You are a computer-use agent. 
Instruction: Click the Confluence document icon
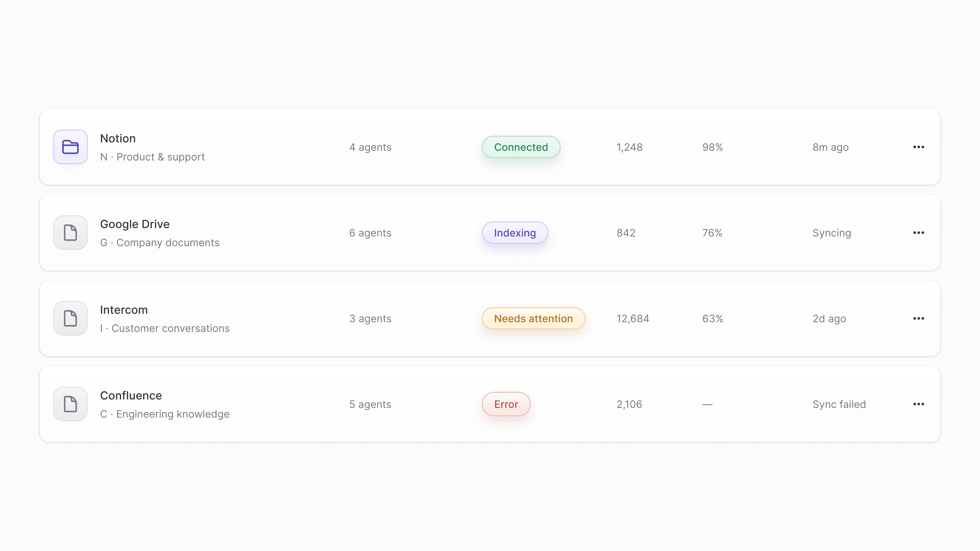pos(70,404)
